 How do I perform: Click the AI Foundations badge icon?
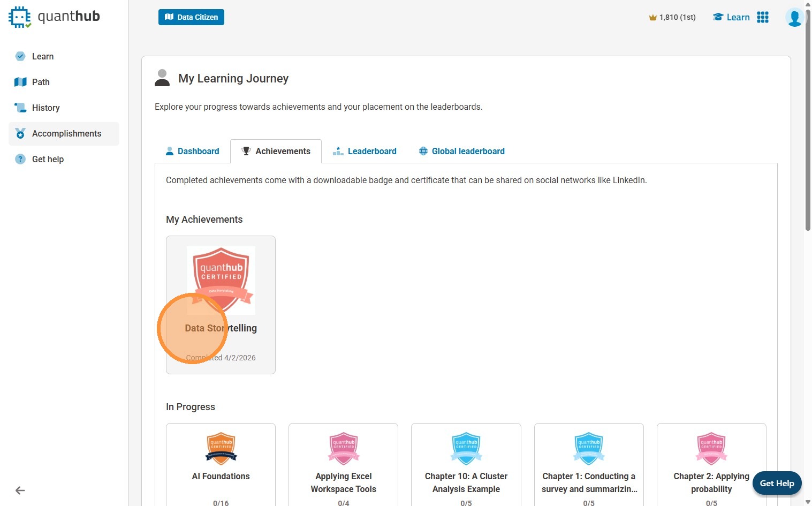tap(221, 448)
